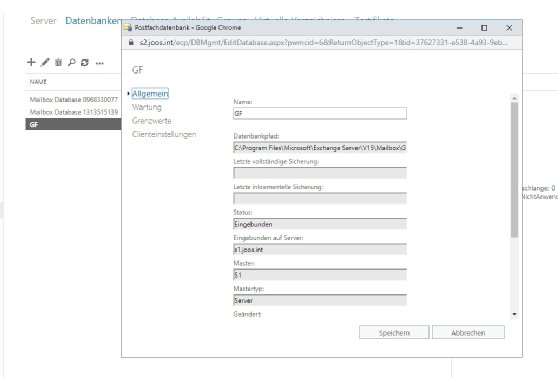Minimize the Postfachdatenbank window
The width and height of the screenshot is (558, 378).
point(460,28)
